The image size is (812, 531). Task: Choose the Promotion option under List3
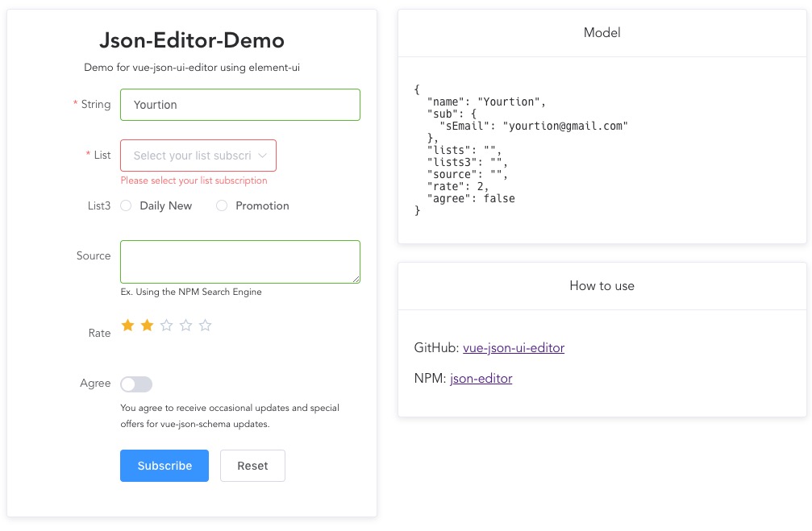pos(222,205)
